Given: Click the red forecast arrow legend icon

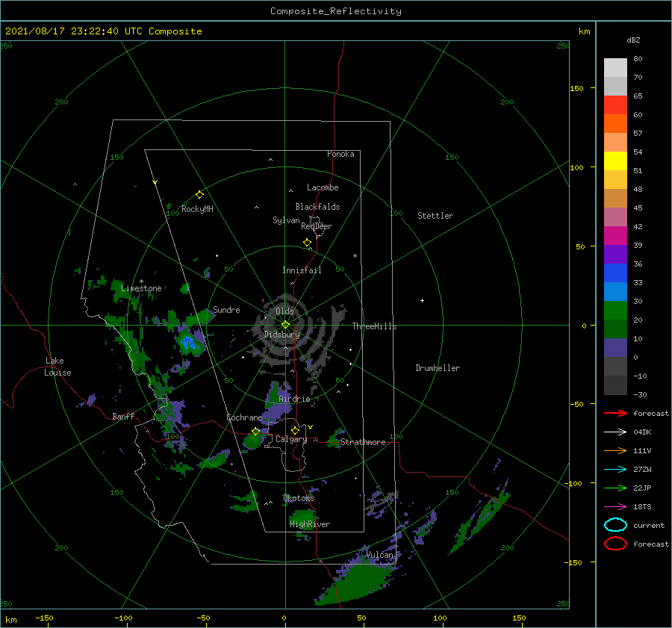Looking at the screenshot, I should pyautogui.click(x=615, y=413).
